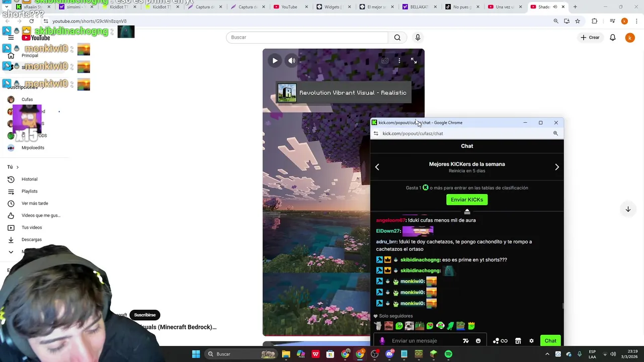
Task: Open Descargas in the sidebar
Action: (35, 239)
